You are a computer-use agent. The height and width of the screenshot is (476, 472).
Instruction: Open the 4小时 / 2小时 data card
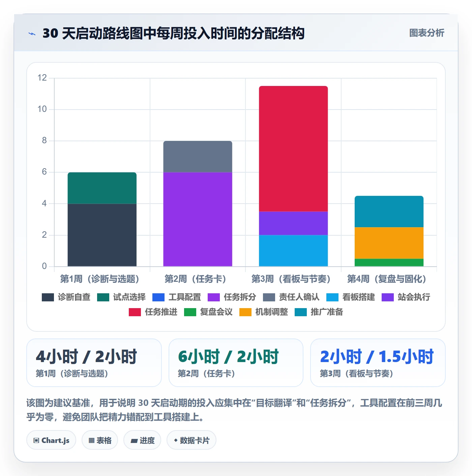point(94,363)
